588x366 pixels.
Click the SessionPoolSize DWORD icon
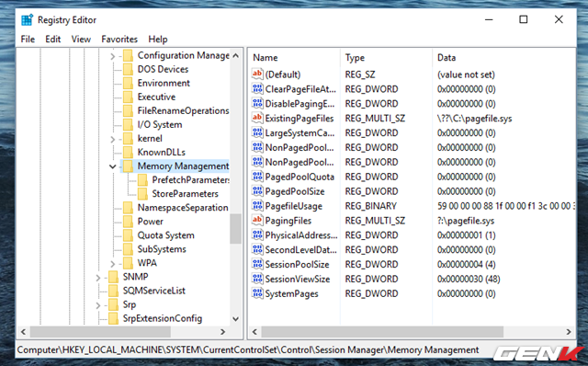click(257, 264)
